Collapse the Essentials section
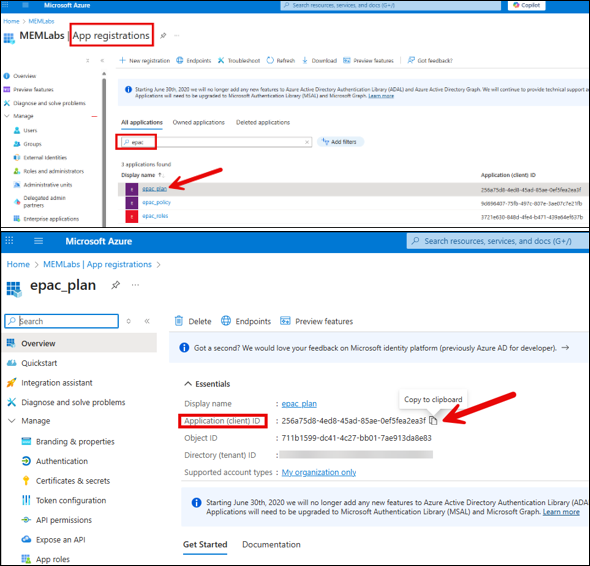590x566 pixels. pyautogui.click(x=188, y=383)
